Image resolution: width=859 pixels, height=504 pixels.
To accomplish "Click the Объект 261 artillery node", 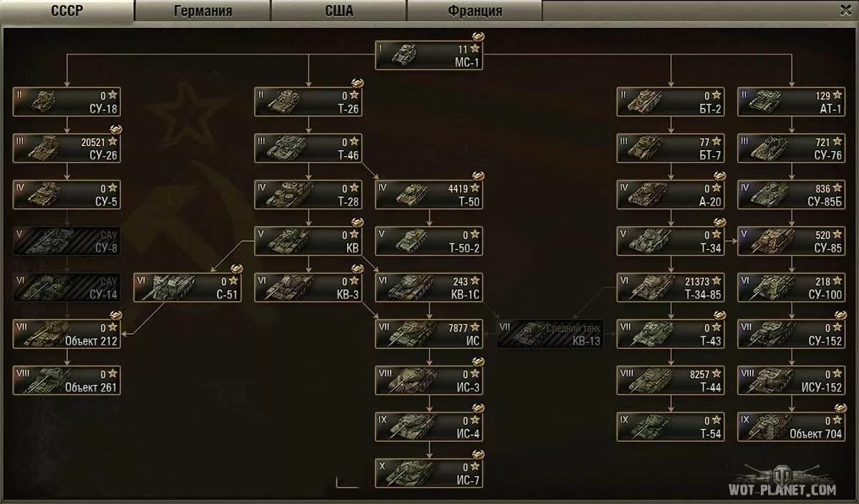I will click(67, 380).
